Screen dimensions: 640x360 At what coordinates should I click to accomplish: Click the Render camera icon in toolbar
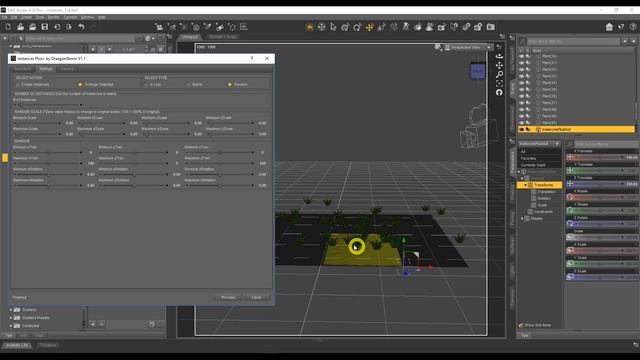coord(491,27)
